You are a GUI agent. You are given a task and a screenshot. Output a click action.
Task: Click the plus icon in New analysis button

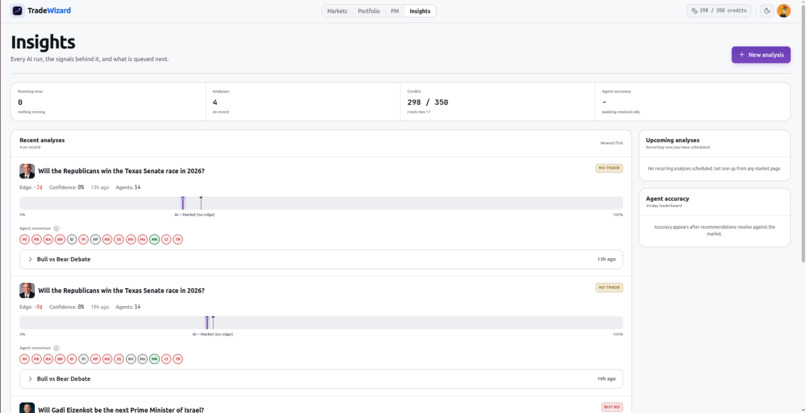[741, 55]
